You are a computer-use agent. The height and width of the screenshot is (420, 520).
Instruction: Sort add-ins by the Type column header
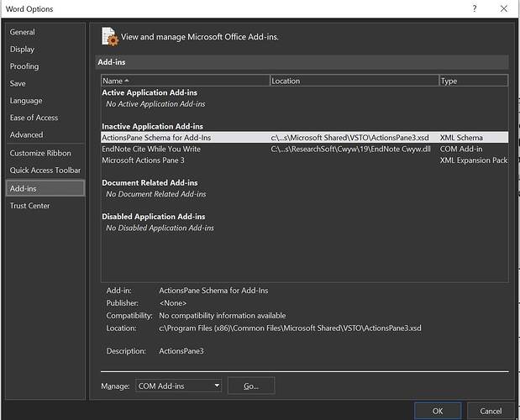pyautogui.click(x=474, y=81)
